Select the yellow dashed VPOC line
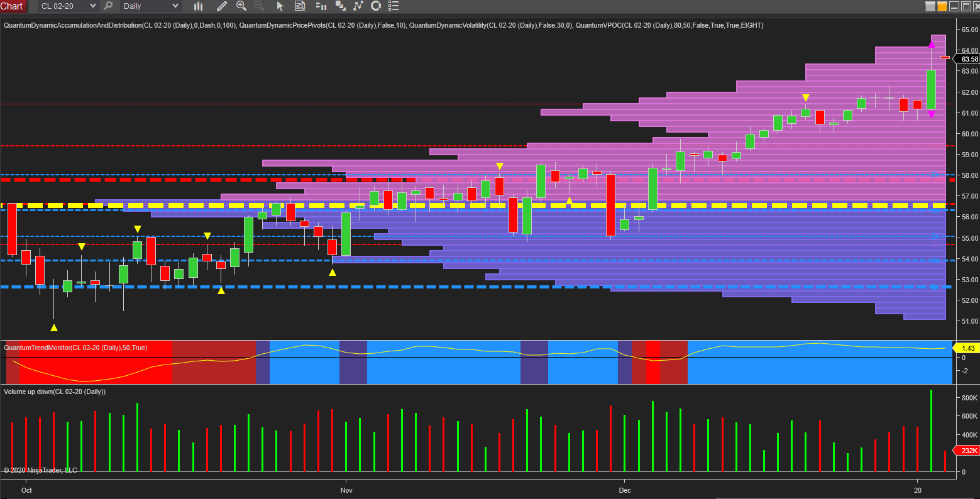Image resolution: width=980 pixels, height=499 pixels. pos(473,206)
